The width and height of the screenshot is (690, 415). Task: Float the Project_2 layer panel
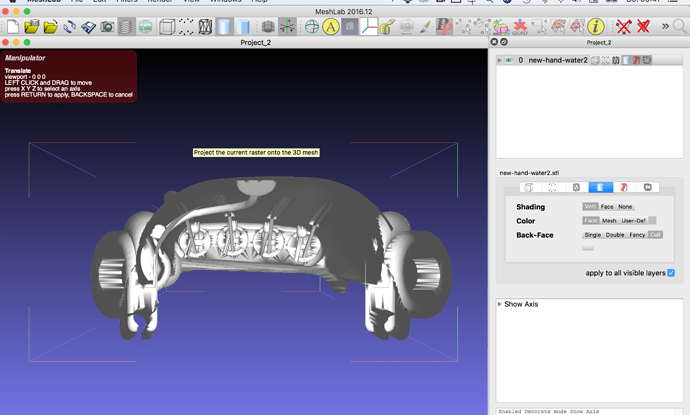(504, 42)
